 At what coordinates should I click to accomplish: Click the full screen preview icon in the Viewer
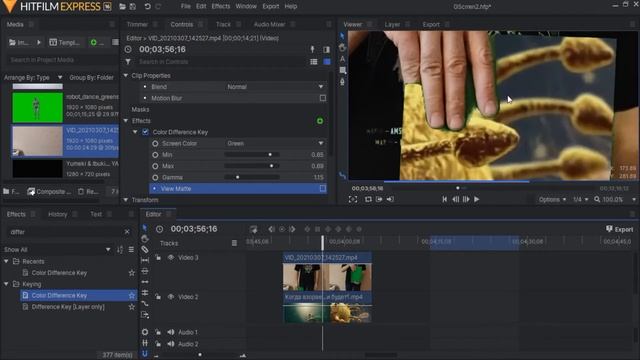coord(353,199)
